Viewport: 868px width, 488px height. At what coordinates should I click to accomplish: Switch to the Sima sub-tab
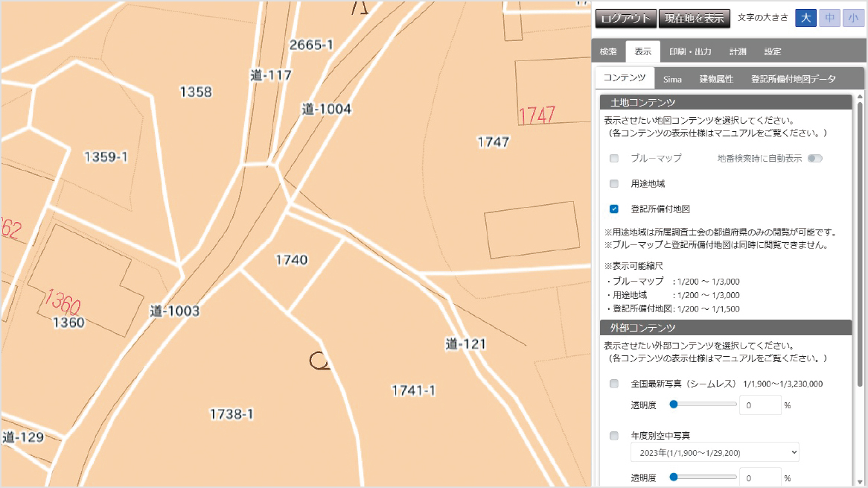coord(672,77)
